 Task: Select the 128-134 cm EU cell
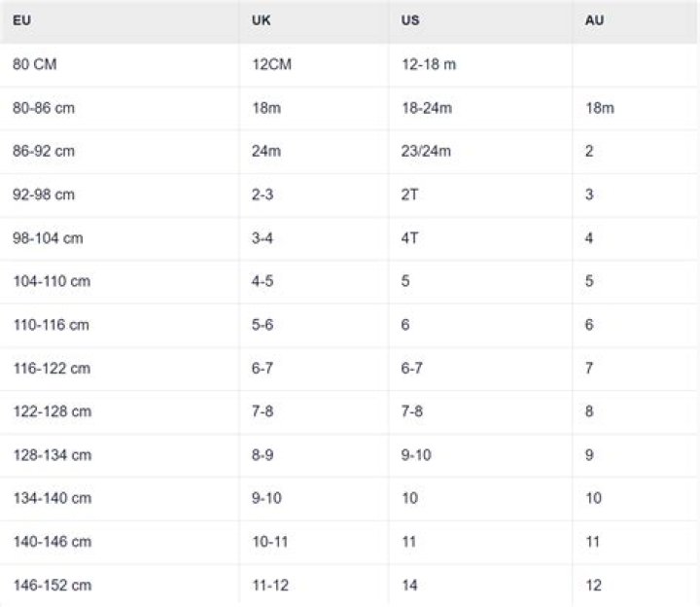tap(52, 454)
